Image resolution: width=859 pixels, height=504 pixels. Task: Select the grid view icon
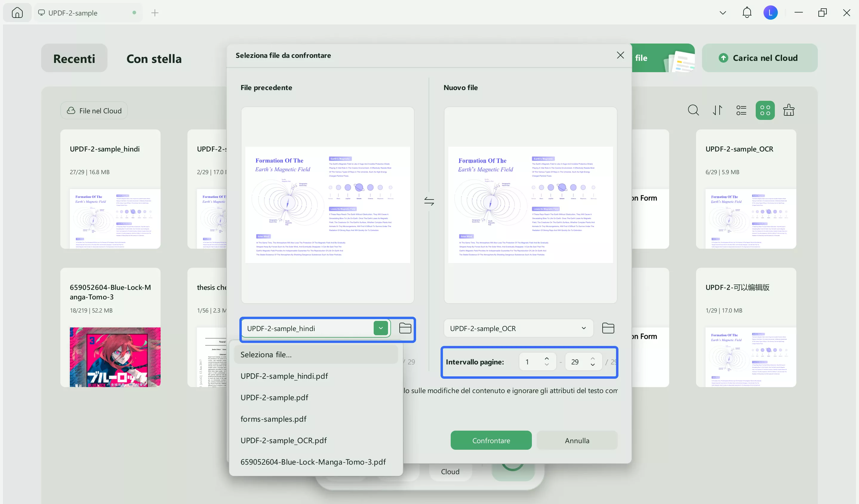pos(765,110)
